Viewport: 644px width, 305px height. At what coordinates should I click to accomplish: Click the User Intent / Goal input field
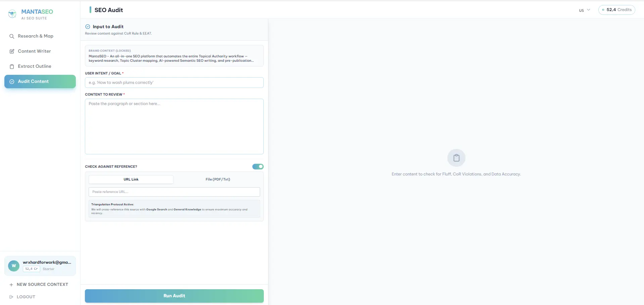(x=174, y=82)
